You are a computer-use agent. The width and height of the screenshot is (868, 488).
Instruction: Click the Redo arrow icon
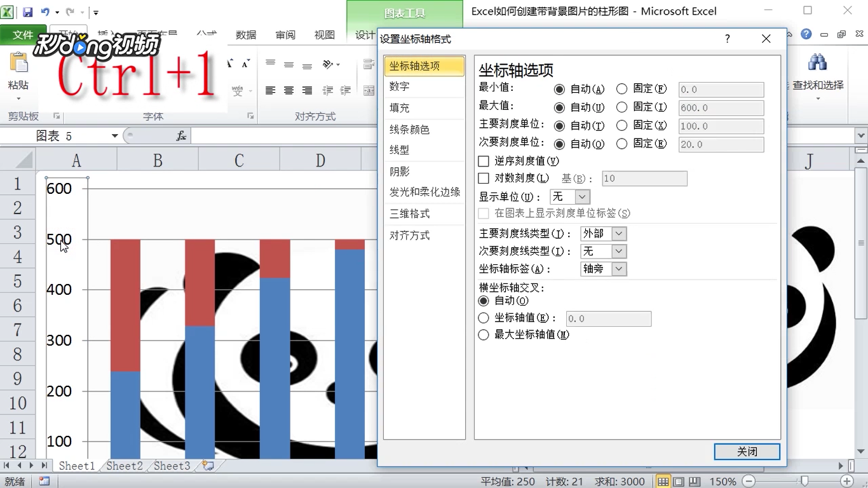[70, 12]
